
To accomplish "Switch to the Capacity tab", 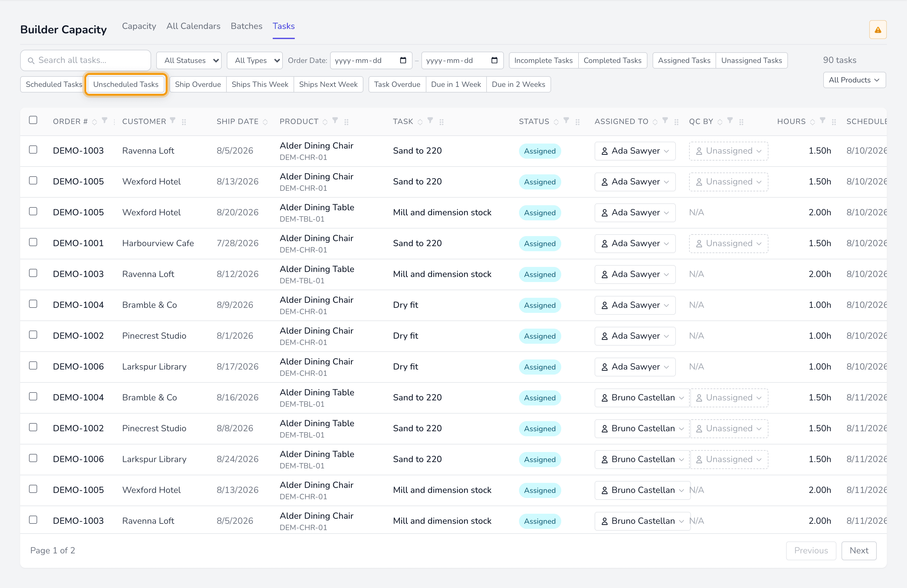I will (139, 26).
